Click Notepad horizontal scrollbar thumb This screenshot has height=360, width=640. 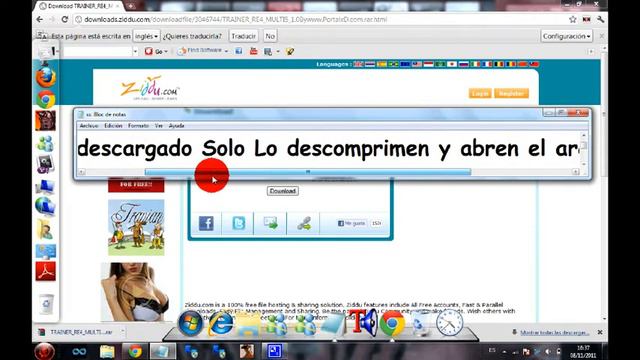[308, 172]
